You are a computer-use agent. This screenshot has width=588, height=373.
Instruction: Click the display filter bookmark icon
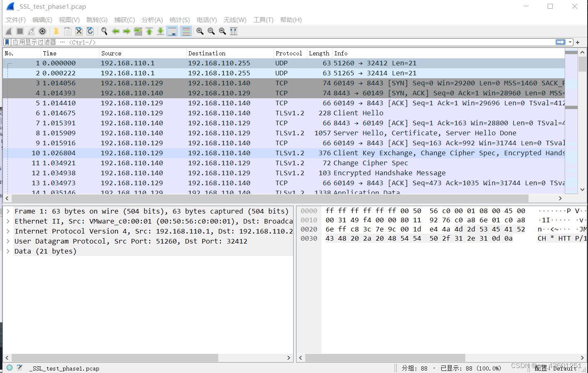[7, 42]
